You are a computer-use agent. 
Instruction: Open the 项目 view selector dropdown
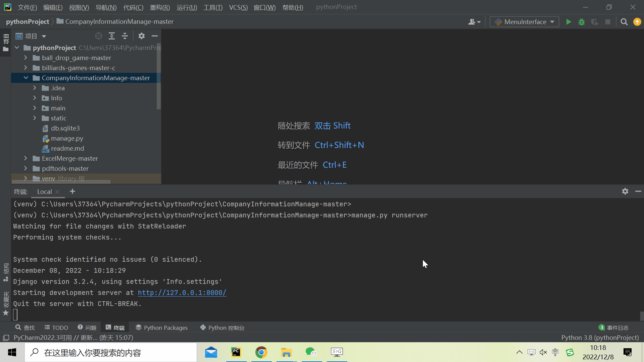click(44, 36)
